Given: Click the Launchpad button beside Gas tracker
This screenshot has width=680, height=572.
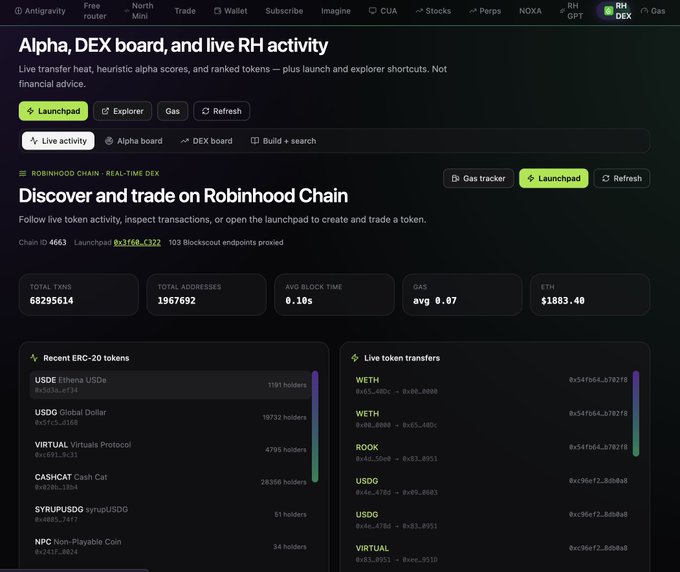Looking at the screenshot, I should (553, 178).
